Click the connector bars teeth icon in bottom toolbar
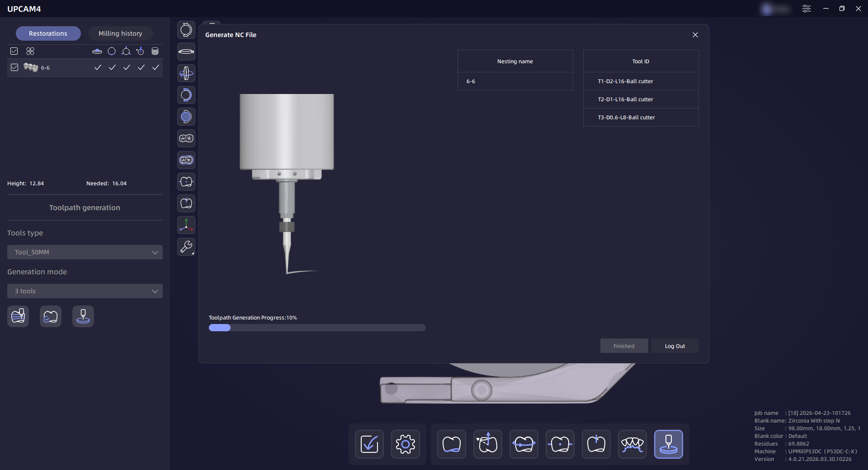Screen dimensions: 868x470 pos(632,444)
